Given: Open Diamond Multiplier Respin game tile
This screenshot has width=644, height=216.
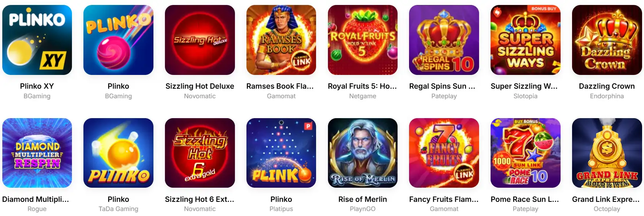Looking at the screenshot, I should [x=37, y=153].
